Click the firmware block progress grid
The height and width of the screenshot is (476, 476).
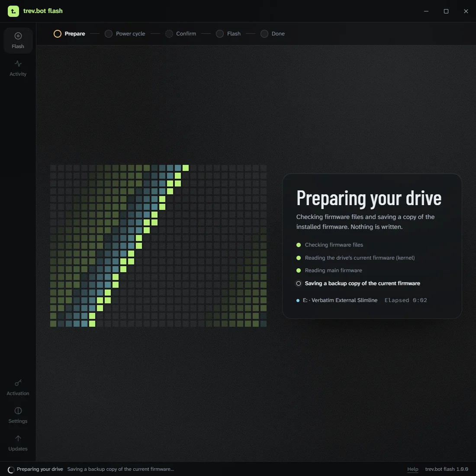[158, 246]
